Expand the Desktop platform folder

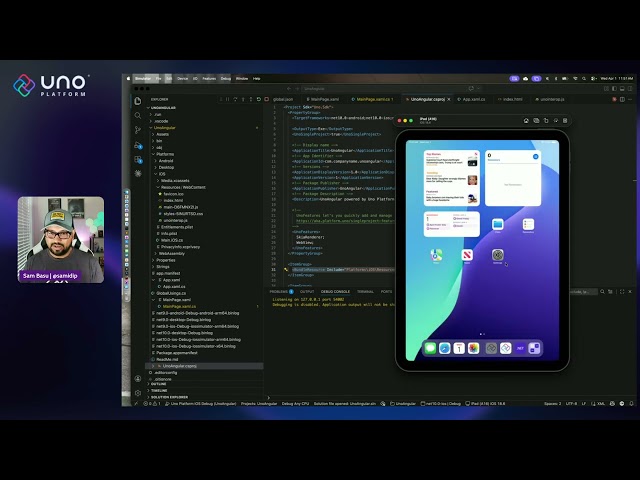tap(166, 167)
